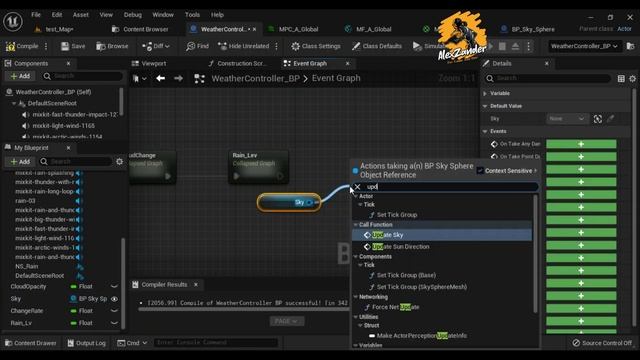
Task: Open Compile options menu dots
Action: (x=46, y=46)
